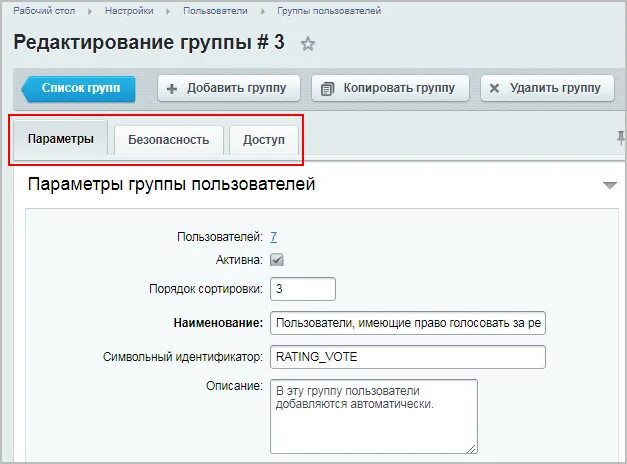Go back via Список групп button
This screenshot has height=464, width=627.
(x=78, y=88)
